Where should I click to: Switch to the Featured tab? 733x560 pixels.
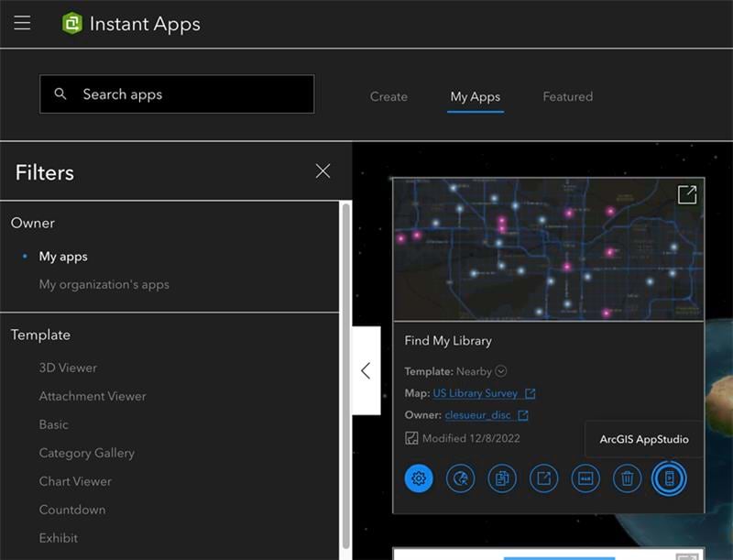tap(567, 97)
